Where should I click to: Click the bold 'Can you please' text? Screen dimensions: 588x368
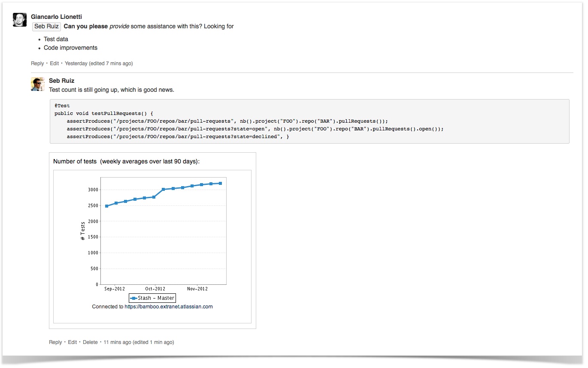86,26
